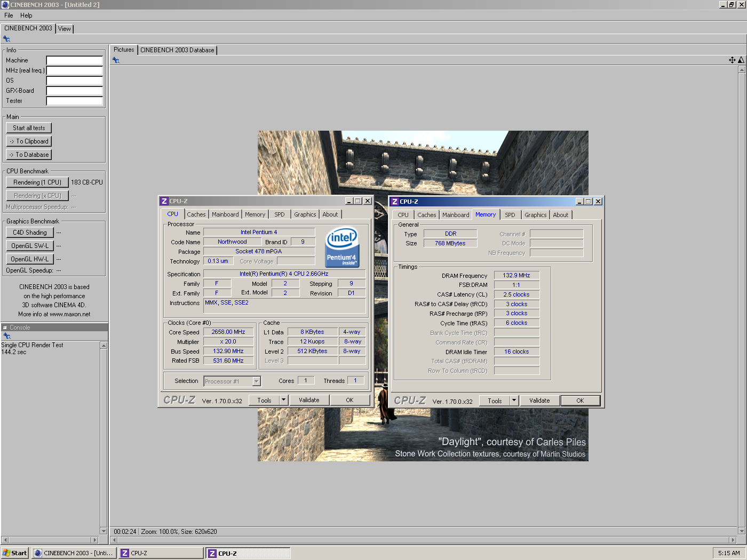The height and width of the screenshot is (560, 747).
Task: Open the SPD tab in the right CPU-Z window
Action: pos(510,215)
